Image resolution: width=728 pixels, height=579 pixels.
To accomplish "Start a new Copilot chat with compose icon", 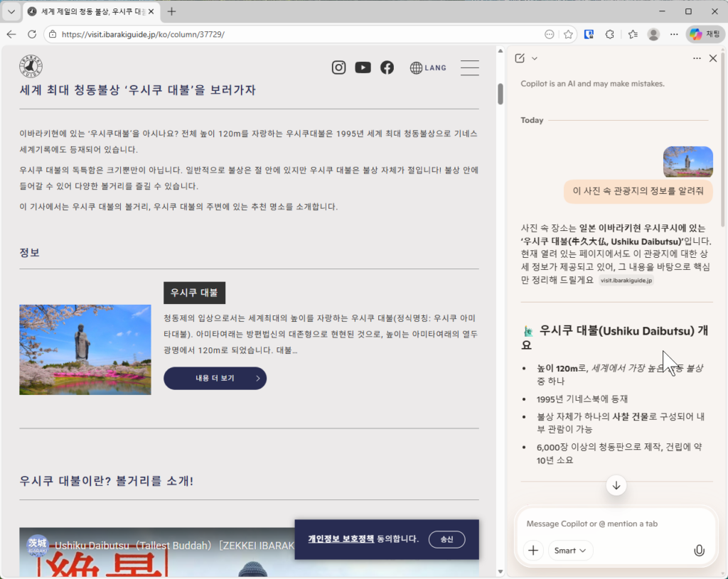I will tap(520, 58).
